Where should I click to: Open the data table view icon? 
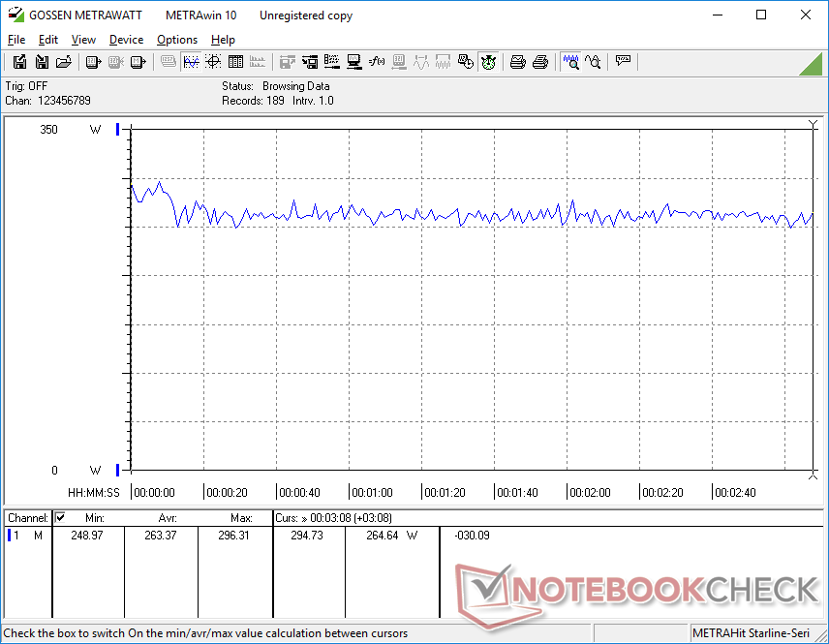point(235,62)
